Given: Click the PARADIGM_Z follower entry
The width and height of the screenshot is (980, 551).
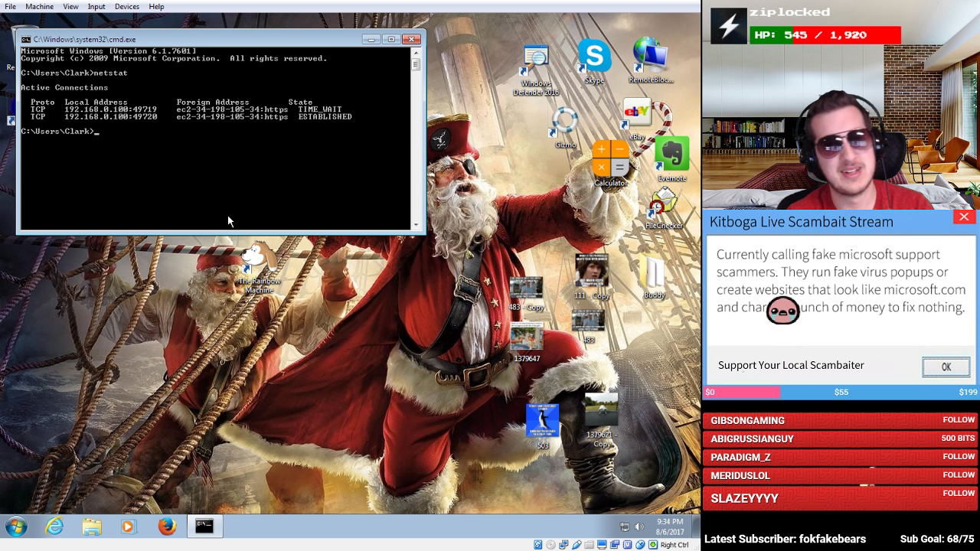Looking at the screenshot, I should click(x=841, y=457).
